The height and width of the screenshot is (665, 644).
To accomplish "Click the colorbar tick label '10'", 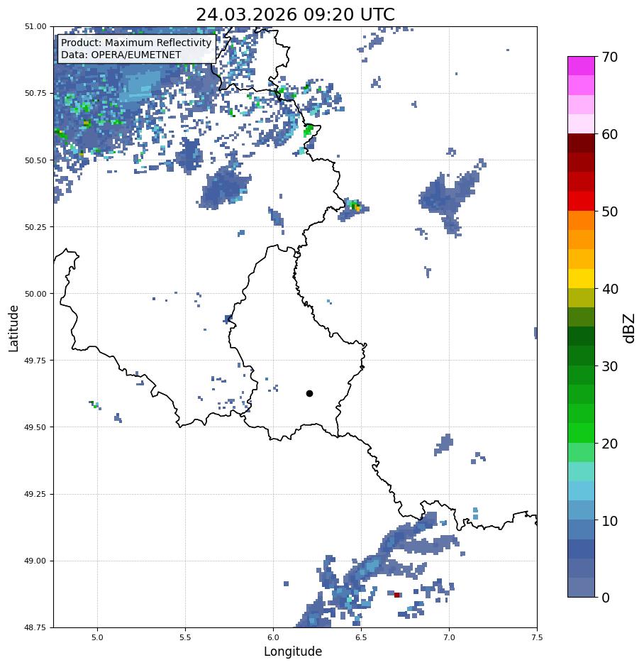I will 610,521.
